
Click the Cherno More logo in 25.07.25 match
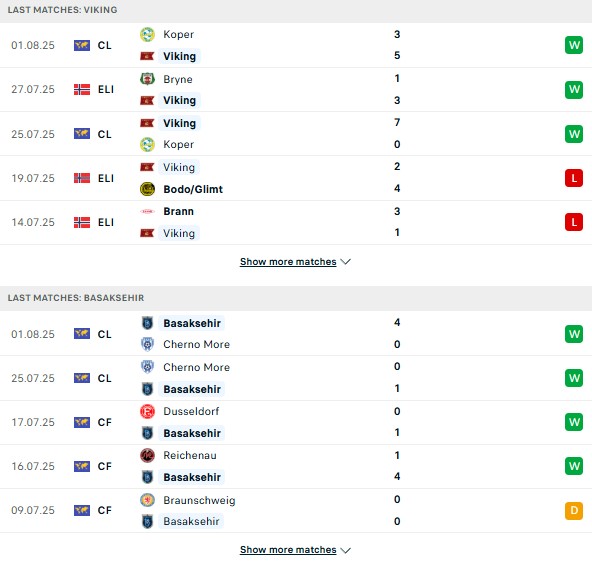(147, 367)
